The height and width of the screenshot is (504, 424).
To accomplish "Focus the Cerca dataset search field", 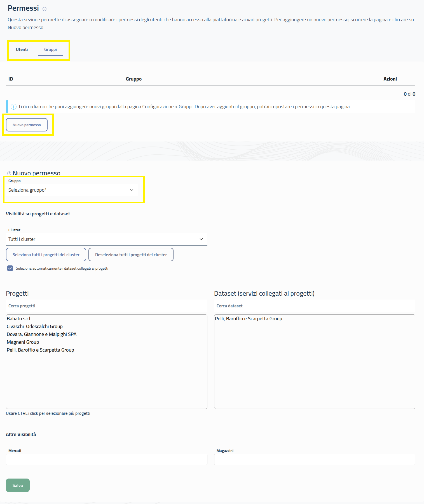I will tap(314, 306).
